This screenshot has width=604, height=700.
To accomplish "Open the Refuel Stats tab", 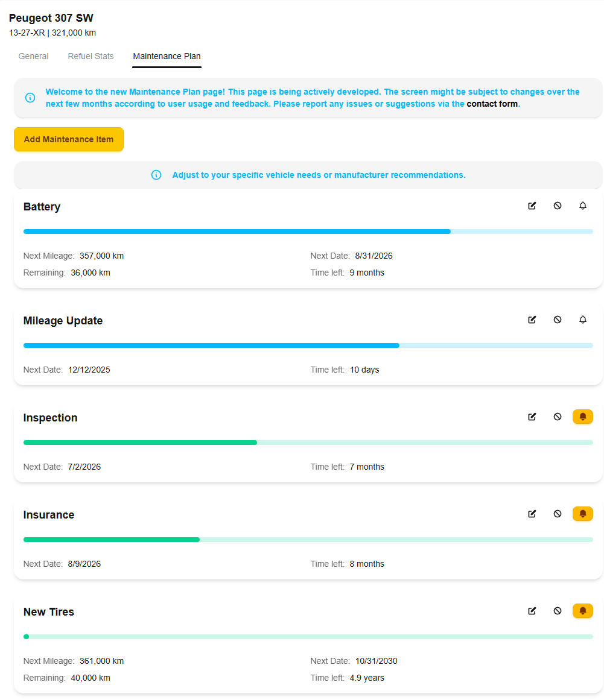I will [x=91, y=56].
